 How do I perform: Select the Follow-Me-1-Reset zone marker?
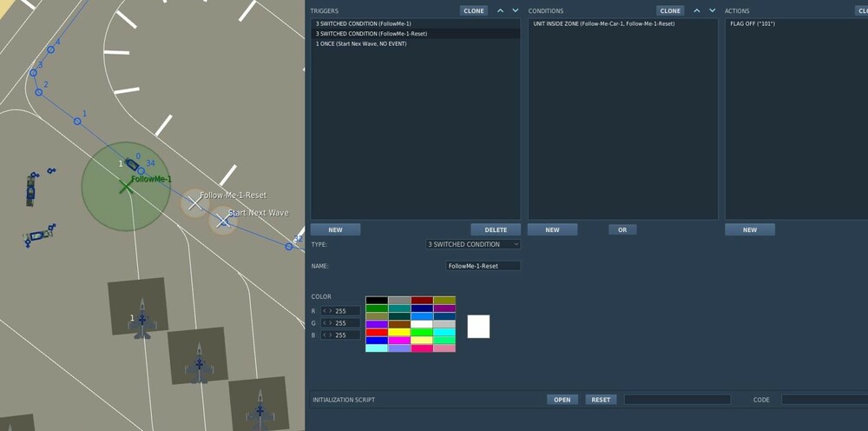point(194,203)
